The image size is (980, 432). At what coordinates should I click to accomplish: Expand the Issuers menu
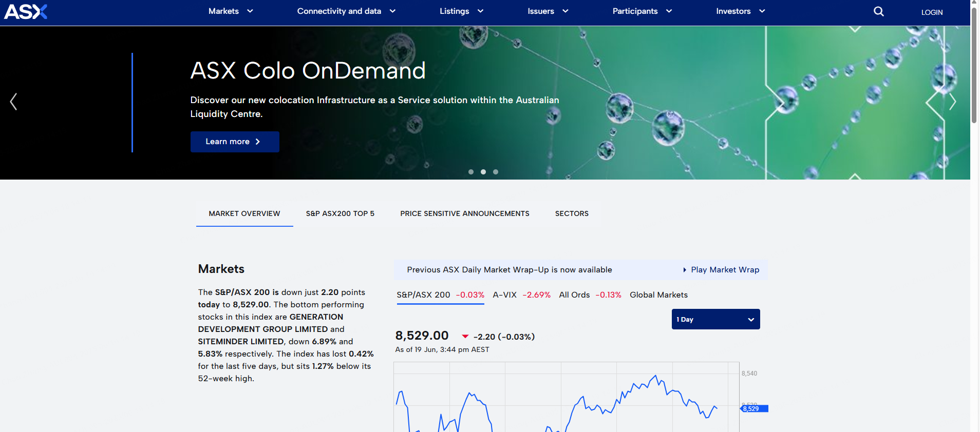pyautogui.click(x=548, y=11)
